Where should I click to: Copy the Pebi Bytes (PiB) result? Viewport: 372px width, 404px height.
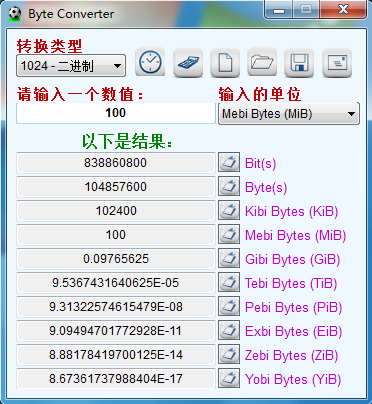pos(229,306)
